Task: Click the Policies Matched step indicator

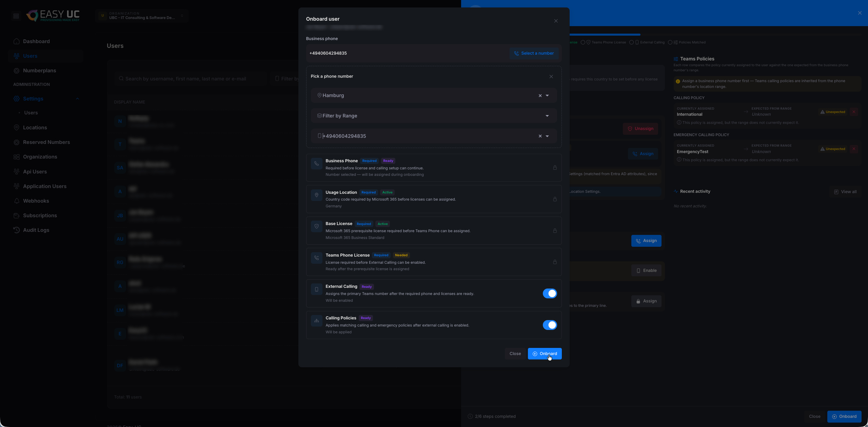Action: (x=687, y=42)
